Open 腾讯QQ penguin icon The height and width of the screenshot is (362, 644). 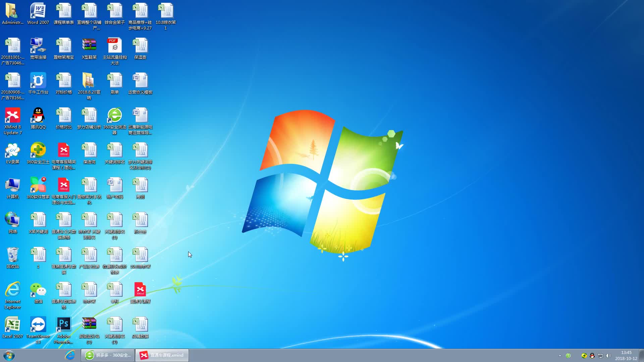click(38, 118)
